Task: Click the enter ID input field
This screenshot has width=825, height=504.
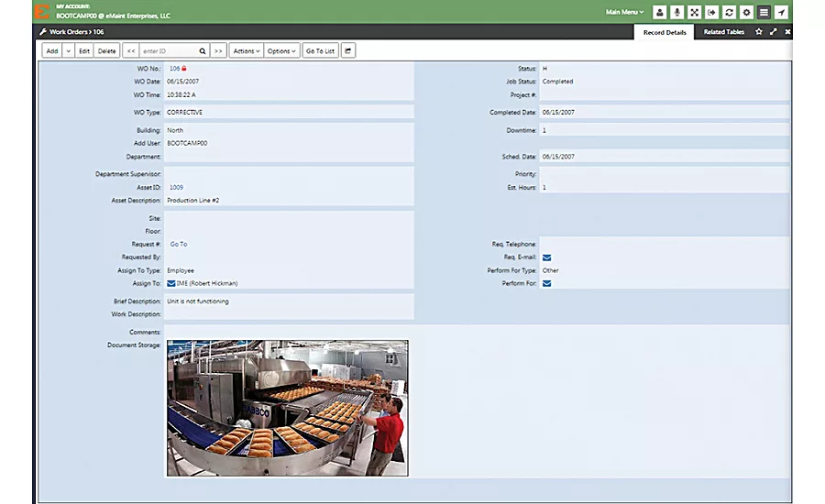Action: point(169,51)
